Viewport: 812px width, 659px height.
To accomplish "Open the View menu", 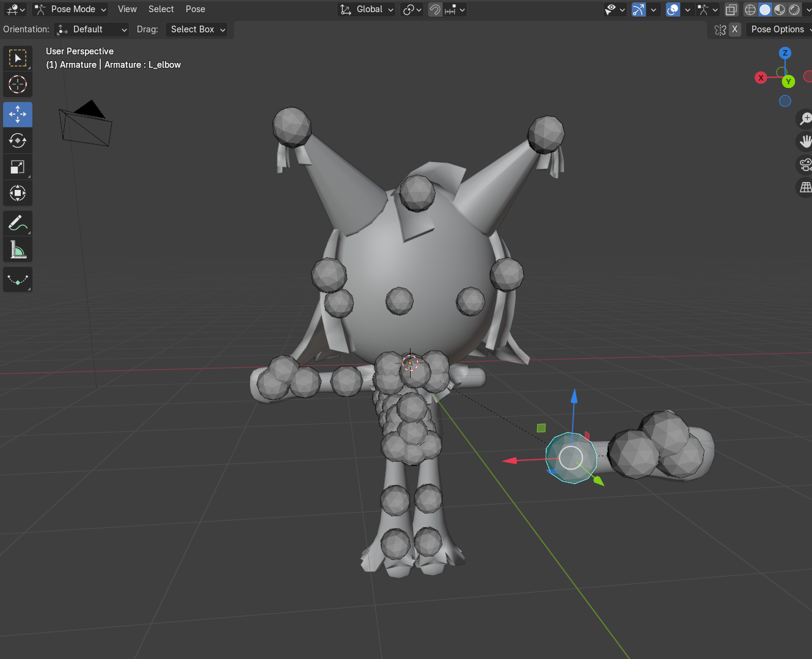I will (127, 9).
